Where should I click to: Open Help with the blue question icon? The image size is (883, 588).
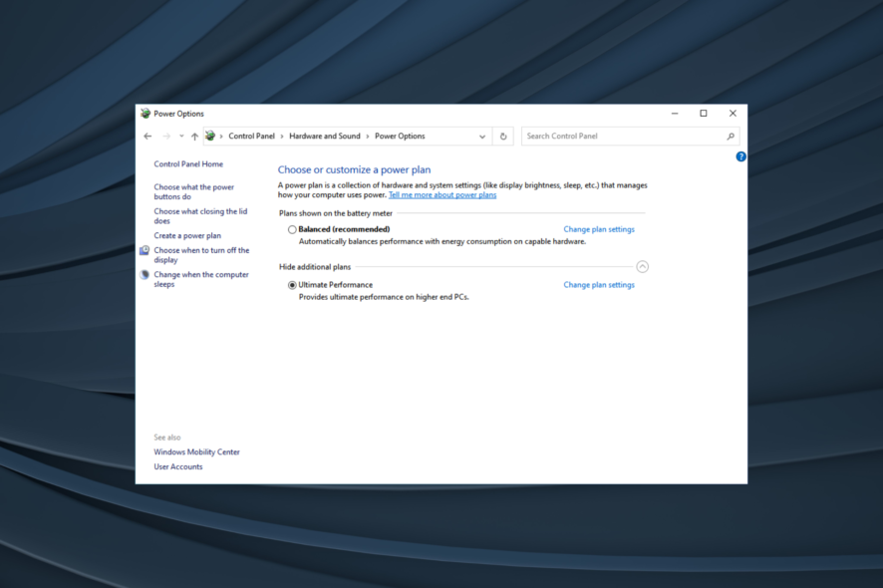[741, 156]
